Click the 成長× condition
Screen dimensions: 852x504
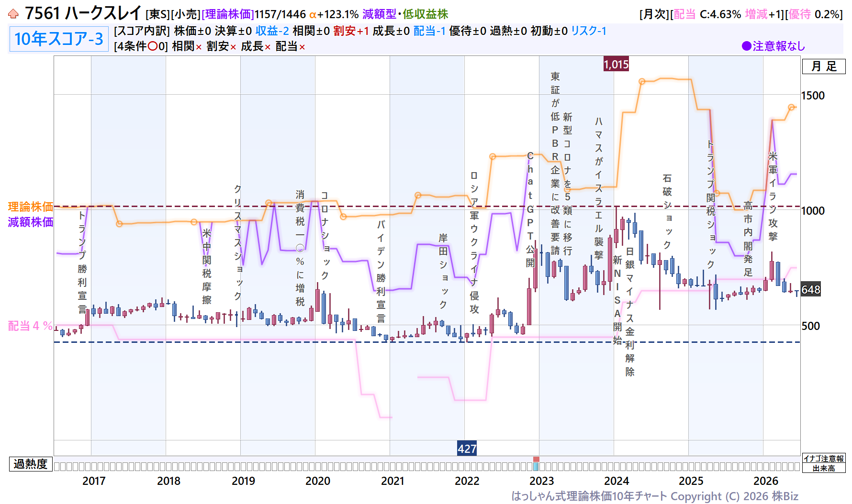point(256,46)
